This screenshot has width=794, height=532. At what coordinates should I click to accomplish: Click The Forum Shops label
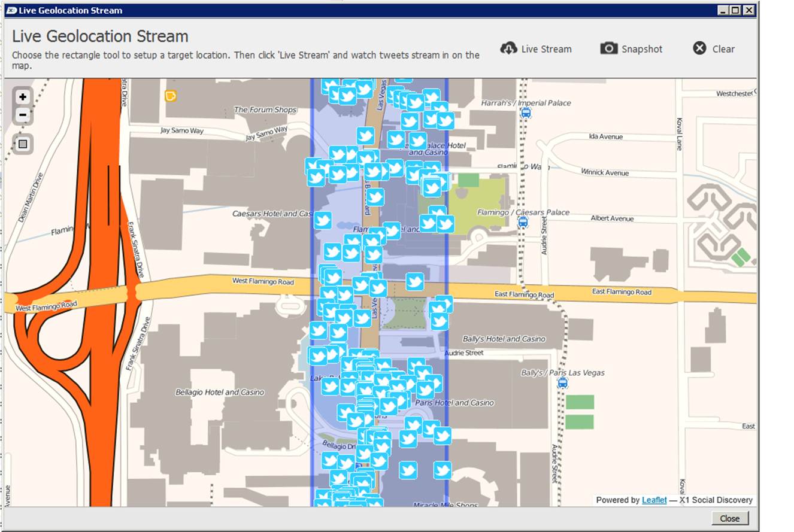click(265, 110)
